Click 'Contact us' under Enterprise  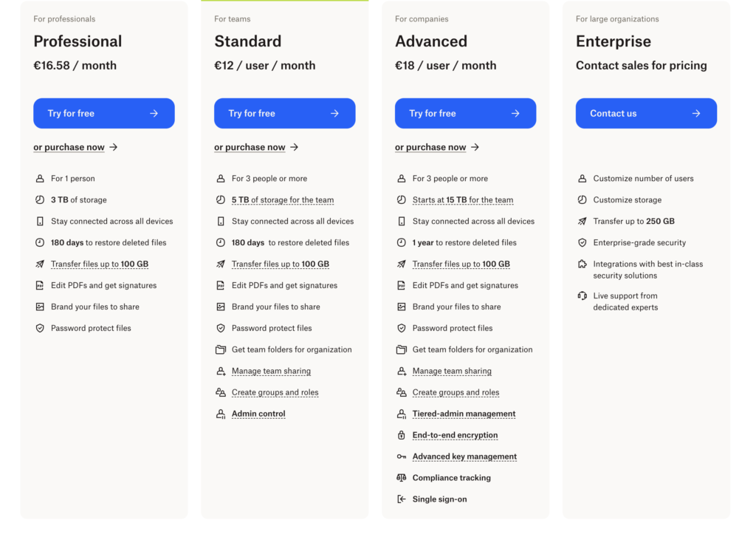click(x=646, y=113)
